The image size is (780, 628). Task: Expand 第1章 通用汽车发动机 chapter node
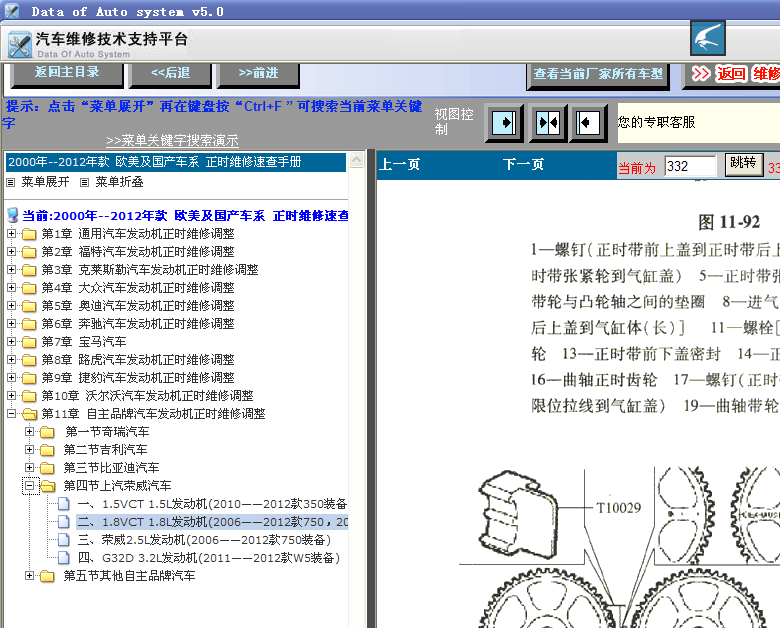tap(11, 233)
